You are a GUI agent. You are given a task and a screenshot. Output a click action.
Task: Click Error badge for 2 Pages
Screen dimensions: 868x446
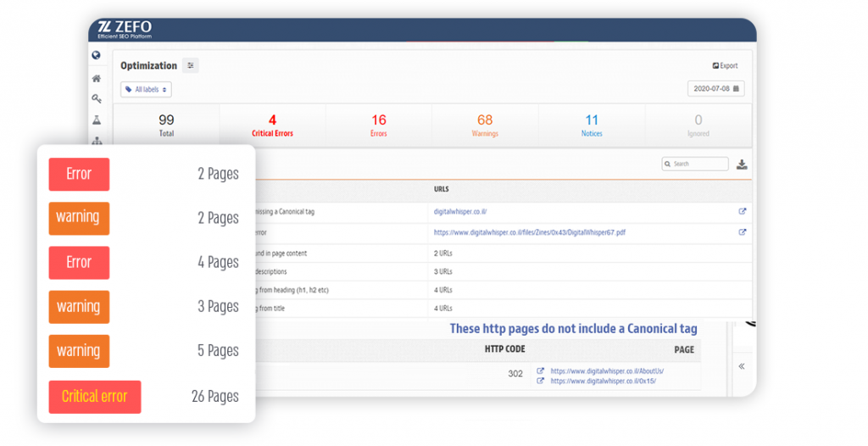click(x=79, y=174)
